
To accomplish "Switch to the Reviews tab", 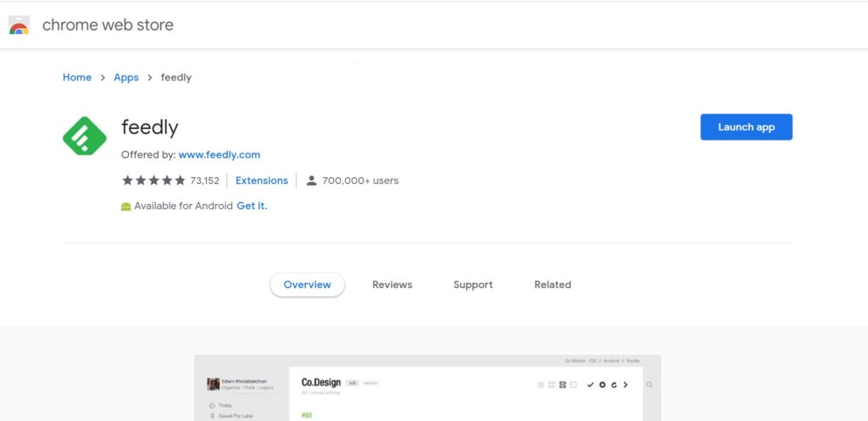I will coord(392,285).
